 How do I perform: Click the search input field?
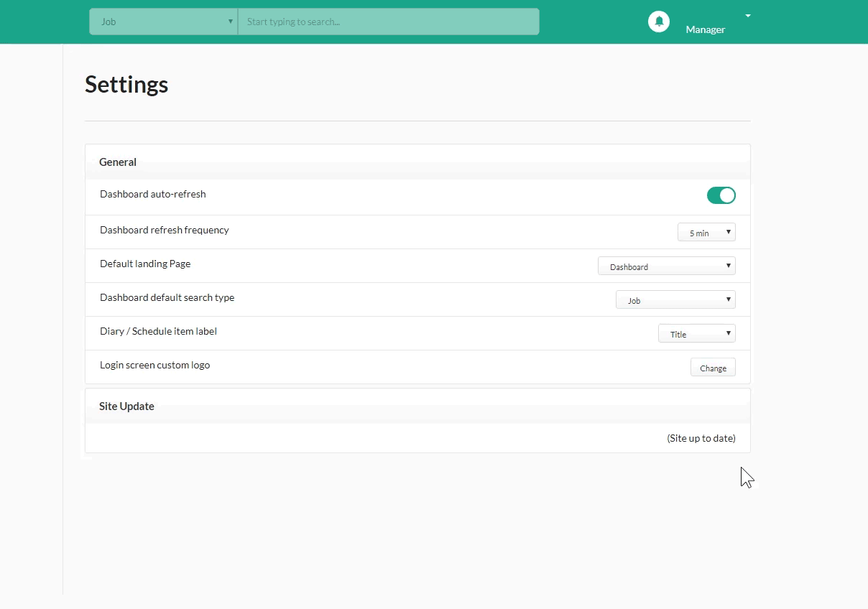388,22
